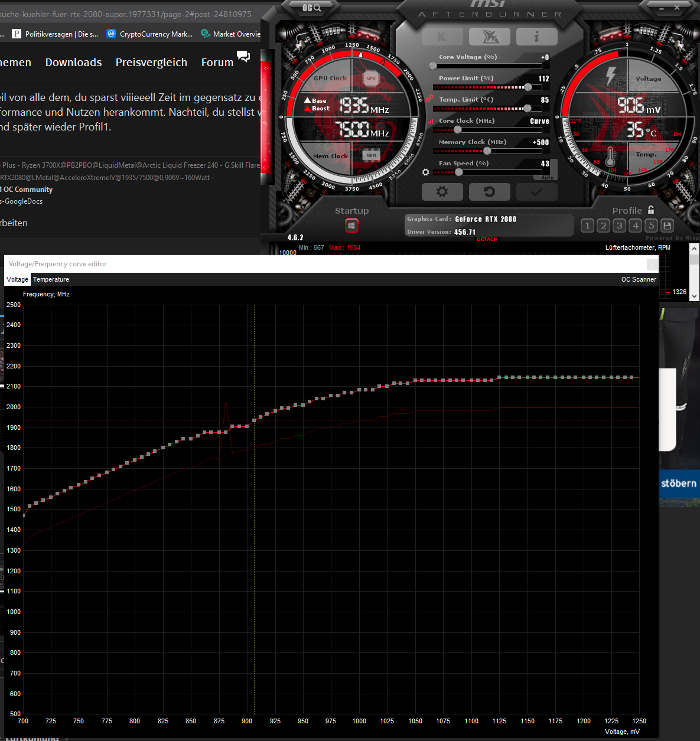Select profile slot 4
This screenshot has width=700, height=741.
tap(636, 226)
